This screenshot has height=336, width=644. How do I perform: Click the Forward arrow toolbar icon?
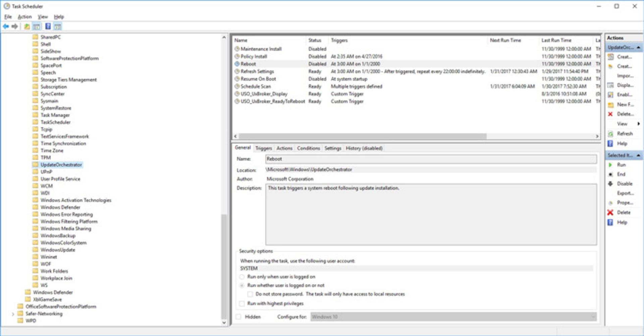coord(14,27)
